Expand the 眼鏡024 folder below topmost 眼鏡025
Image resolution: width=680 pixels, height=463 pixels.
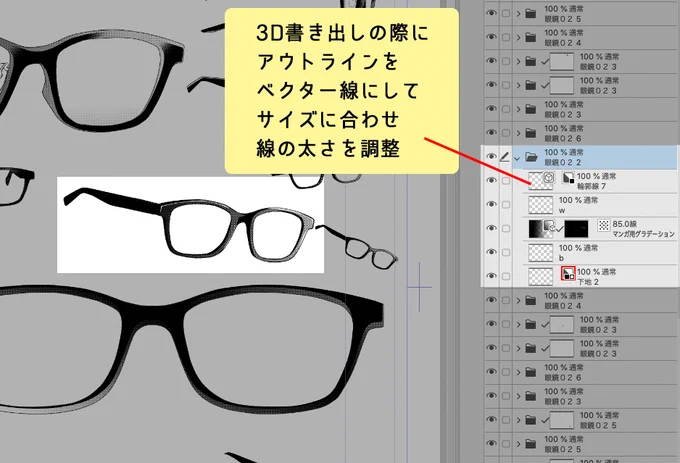pyautogui.click(x=518, y=38)
